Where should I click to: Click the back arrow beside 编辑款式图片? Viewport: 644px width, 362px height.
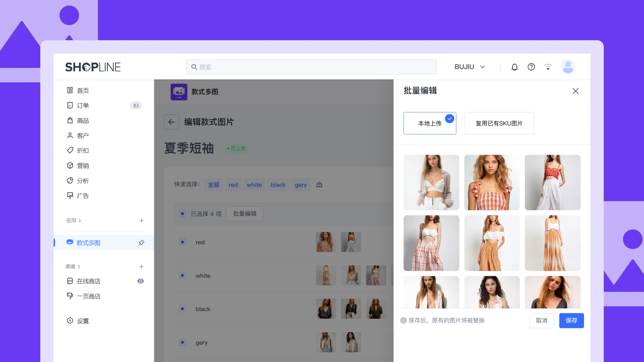[x=171, y=122]
